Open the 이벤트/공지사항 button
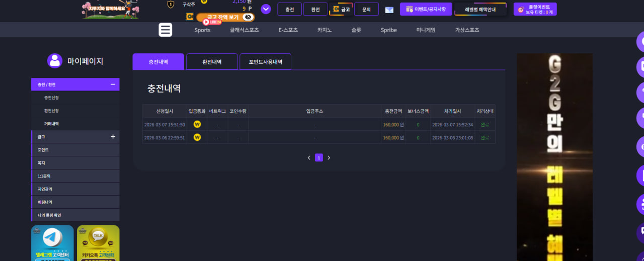 (x=426, y=9)
